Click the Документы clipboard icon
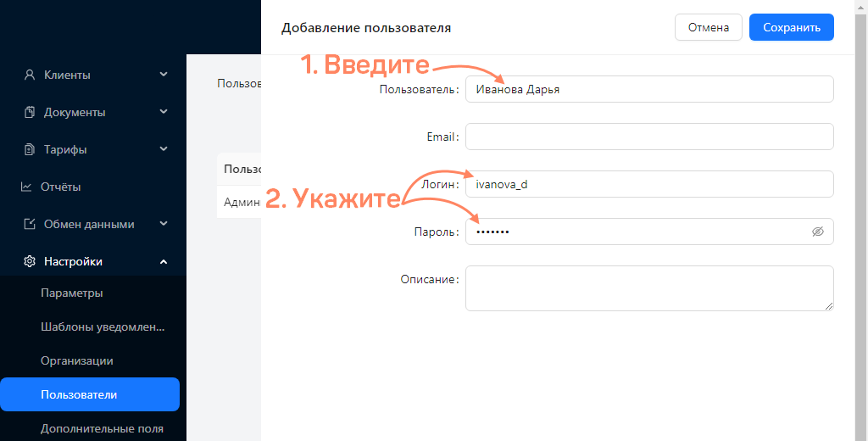The height and width of the screenshot is (441, 868). [x=30, y=113]
